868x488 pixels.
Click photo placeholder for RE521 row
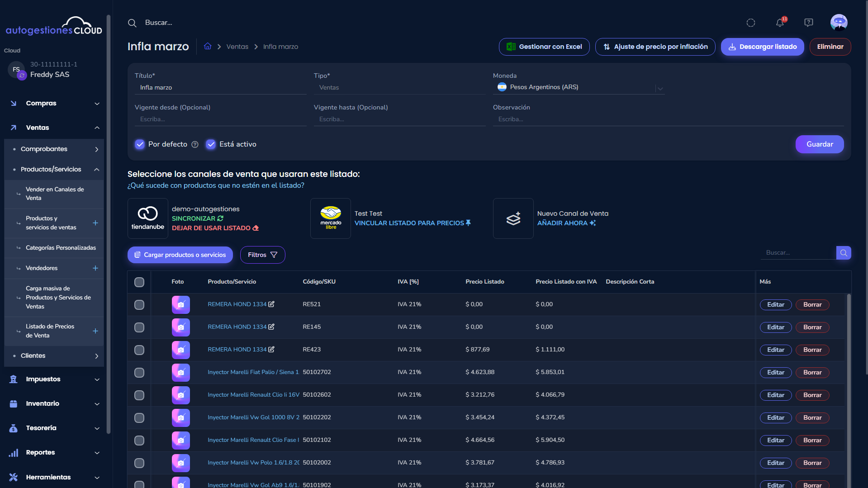tap(181, 304)
